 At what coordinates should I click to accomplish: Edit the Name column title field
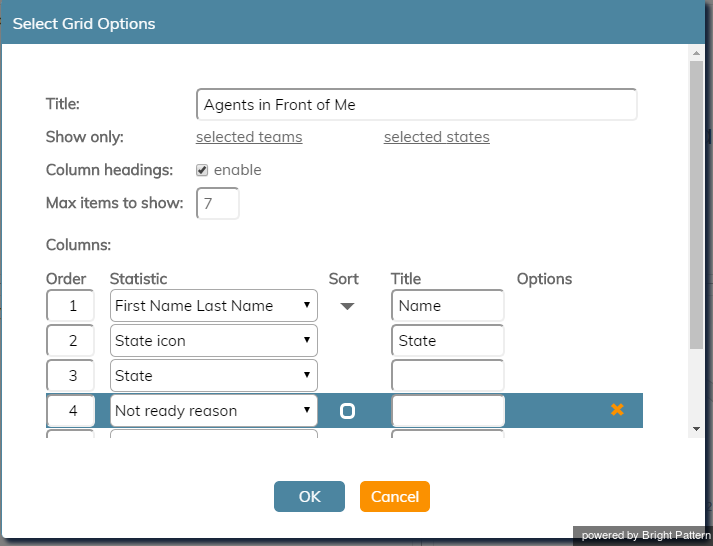pos(447,306)
